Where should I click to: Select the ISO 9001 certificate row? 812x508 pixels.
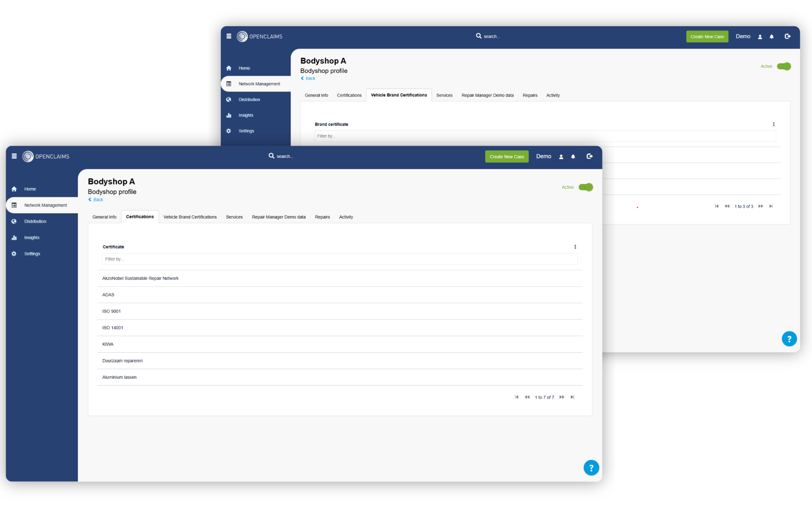tap(112, 312)
